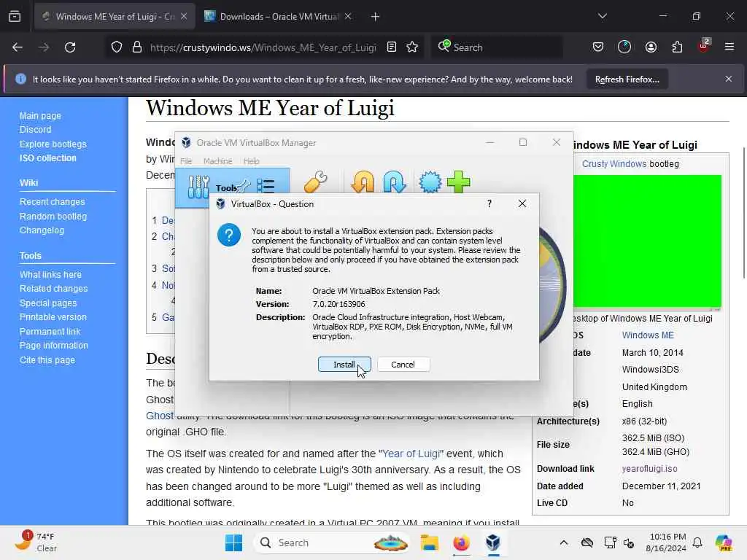Screen dimensions: 747x560
Task: Open the Firefox View icon
Action: (x=15, y=17)
